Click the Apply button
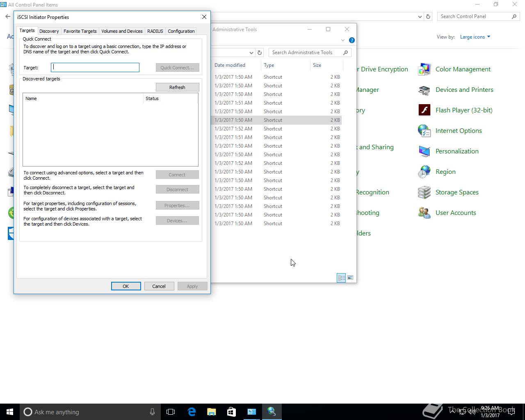Viewport: 525px width, 420px height. click(192, 286)
